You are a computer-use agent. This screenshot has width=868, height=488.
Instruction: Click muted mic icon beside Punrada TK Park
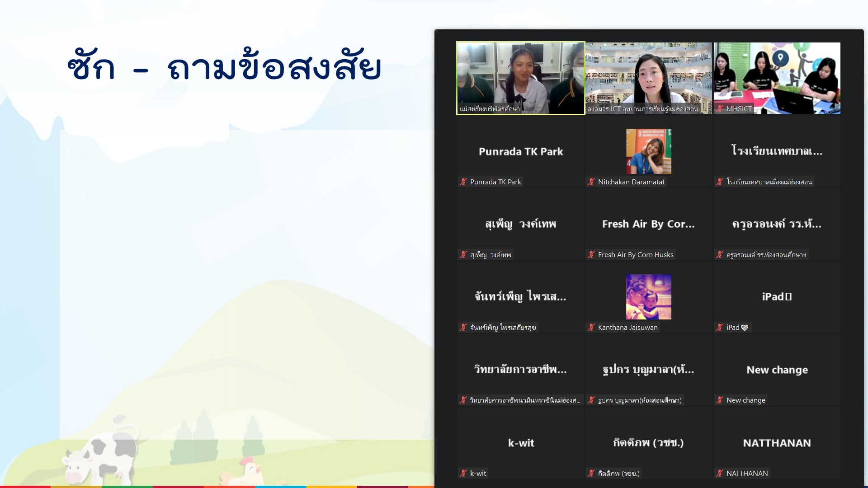click(463, 182)
